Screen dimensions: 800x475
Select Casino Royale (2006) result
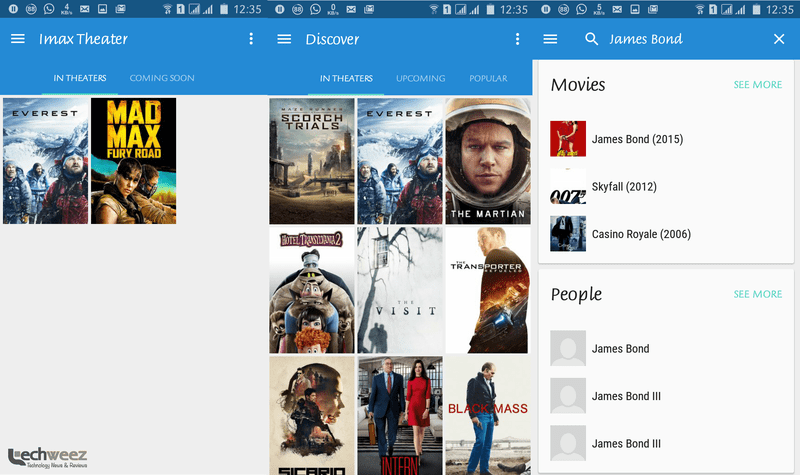pyautogui.click(x=666, y=234)
